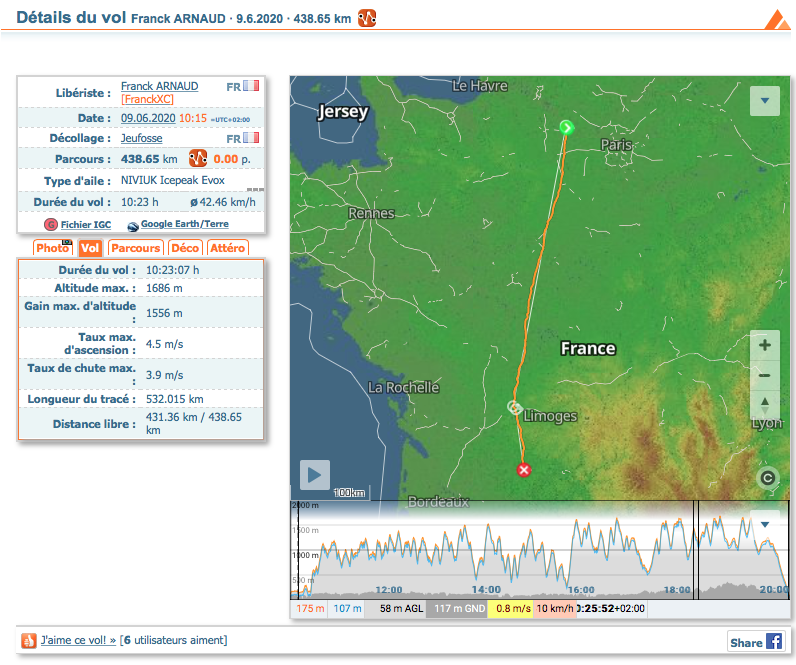The height and width of the screenshot is (665, 796).
Task: Click the copyright icon on the map
Action: (x=767, y=477)
